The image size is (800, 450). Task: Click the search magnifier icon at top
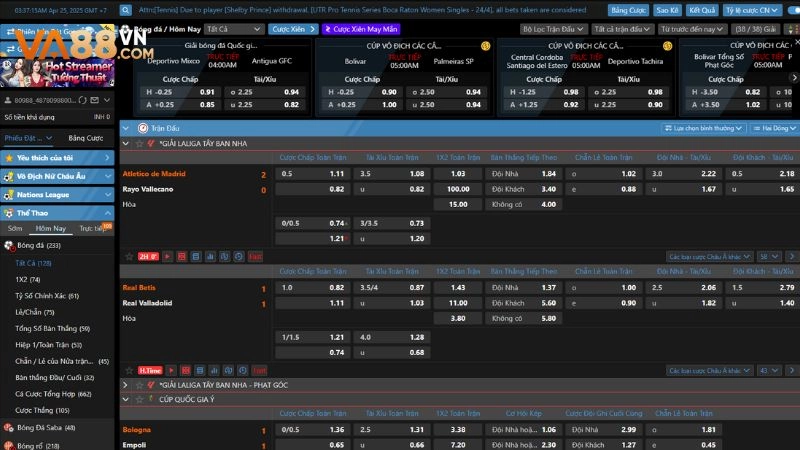pos(126,10)
